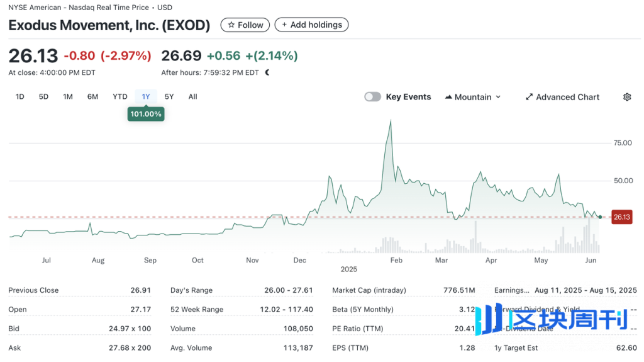644x362 pixels.
Task: Click the Dec label on chart axis
Action: tap(300, 261)
